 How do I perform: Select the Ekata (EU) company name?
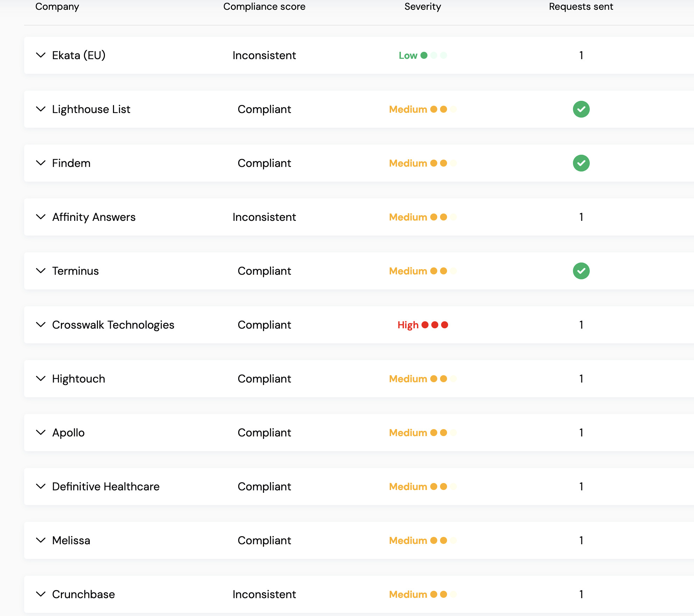click(79, 55)
